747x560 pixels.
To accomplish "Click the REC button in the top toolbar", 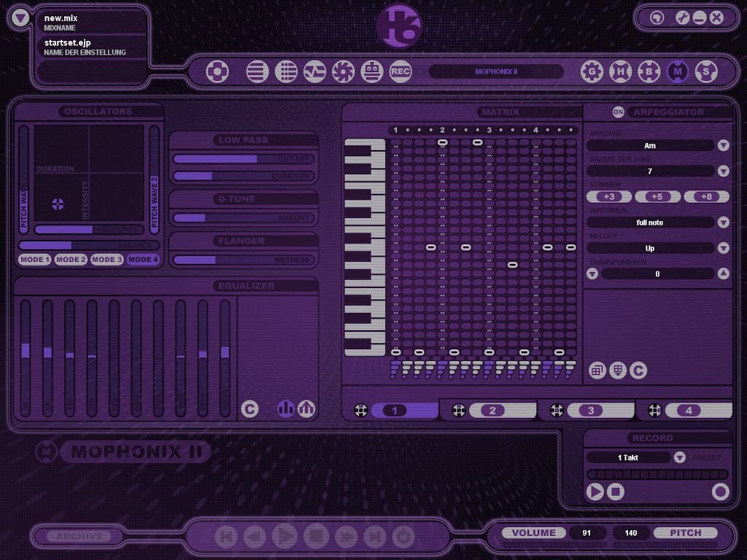I will click(x=400, y=71).
